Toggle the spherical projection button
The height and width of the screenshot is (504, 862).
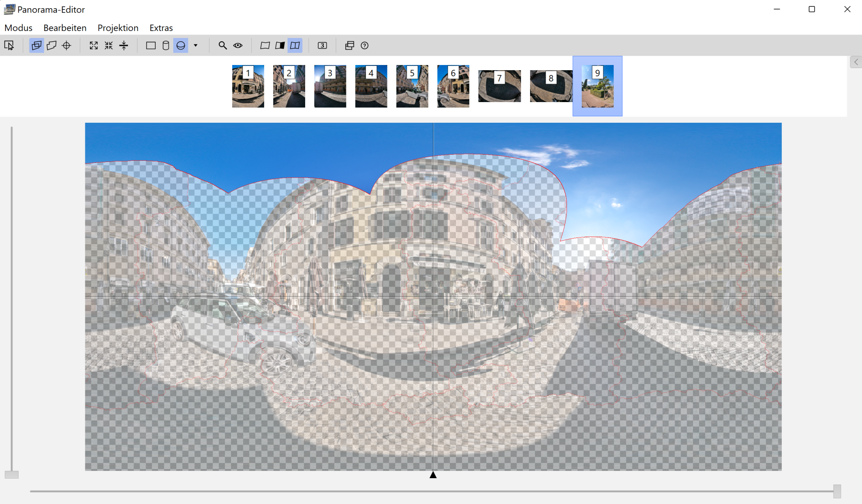(x=181, y=45)
